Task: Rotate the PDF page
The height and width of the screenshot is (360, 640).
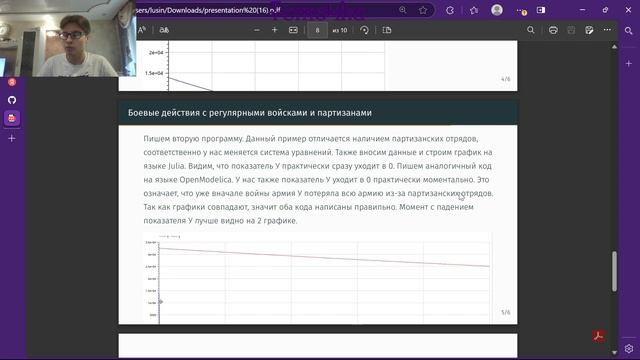Action: (364, 30)
